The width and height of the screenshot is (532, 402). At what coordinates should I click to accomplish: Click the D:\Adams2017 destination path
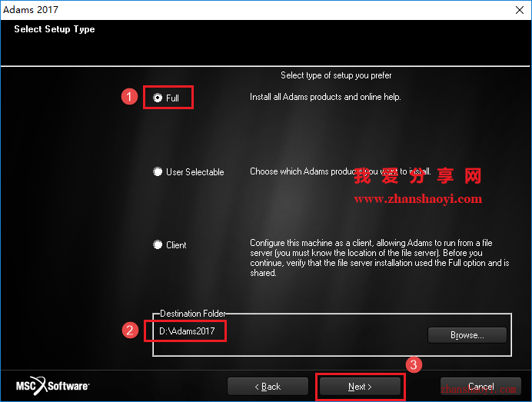pyautogui.click(x=187, y=331)
